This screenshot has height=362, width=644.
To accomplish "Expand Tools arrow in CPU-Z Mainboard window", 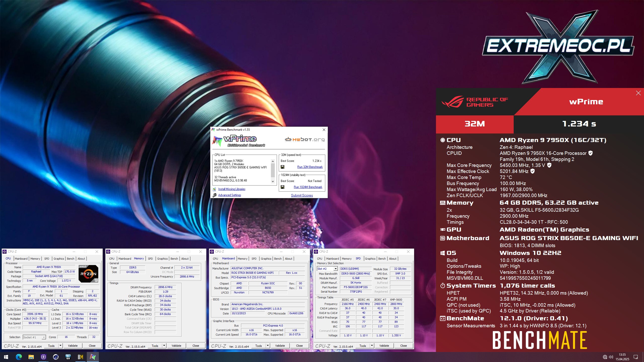I will pos(268,346).
